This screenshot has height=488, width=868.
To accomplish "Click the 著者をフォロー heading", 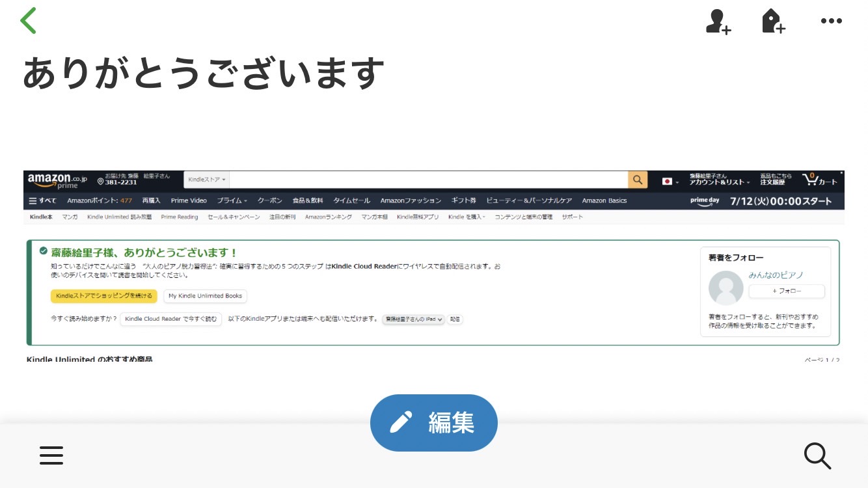I will click(x=736, y=258).
